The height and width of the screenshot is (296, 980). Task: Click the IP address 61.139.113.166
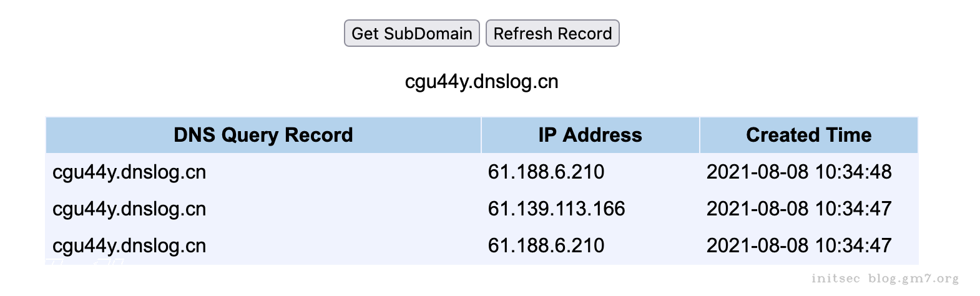(x=556, y=209)
